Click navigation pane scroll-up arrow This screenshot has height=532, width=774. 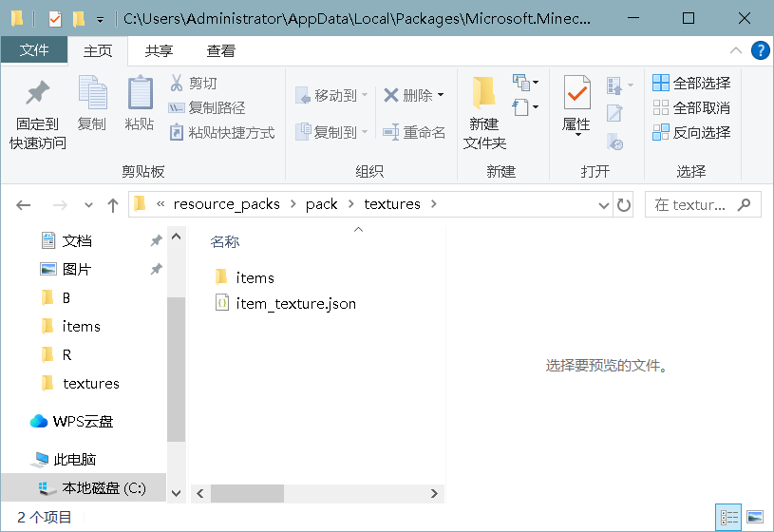pyautogui.click(x=177, y=237)
